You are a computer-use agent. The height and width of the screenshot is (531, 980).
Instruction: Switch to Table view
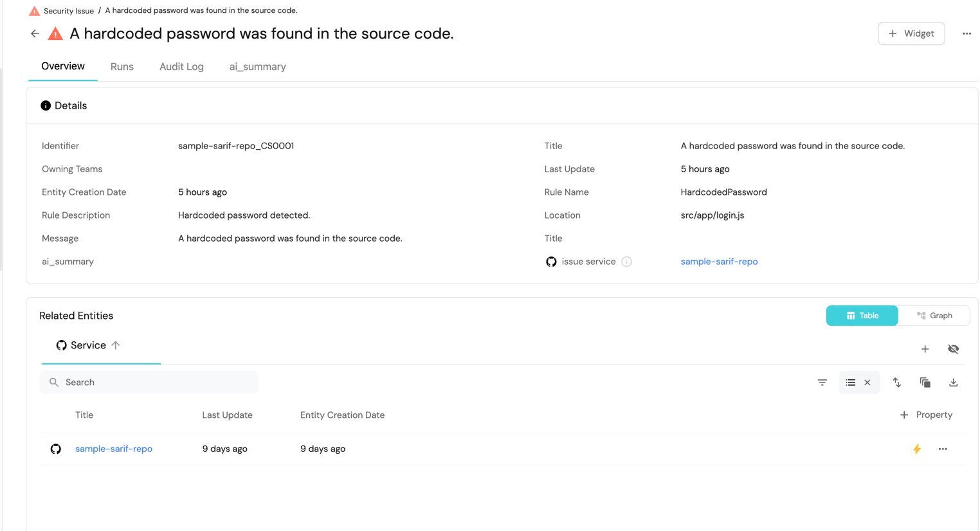(x=862, y=316)
